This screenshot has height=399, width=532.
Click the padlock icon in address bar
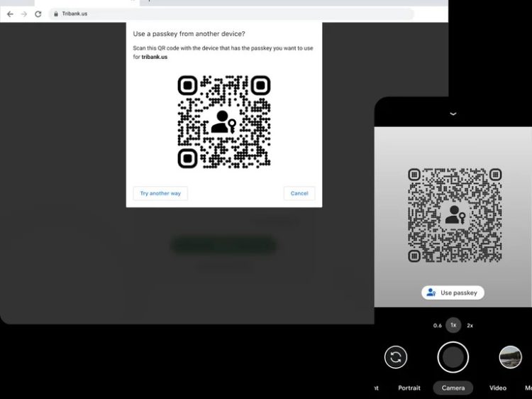click(x=56, y=14)
